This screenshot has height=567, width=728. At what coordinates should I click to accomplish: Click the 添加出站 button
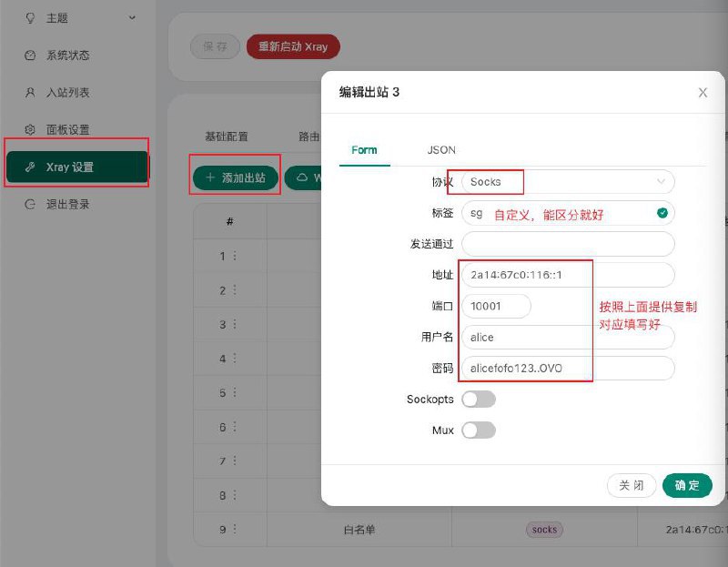[235, 177]
